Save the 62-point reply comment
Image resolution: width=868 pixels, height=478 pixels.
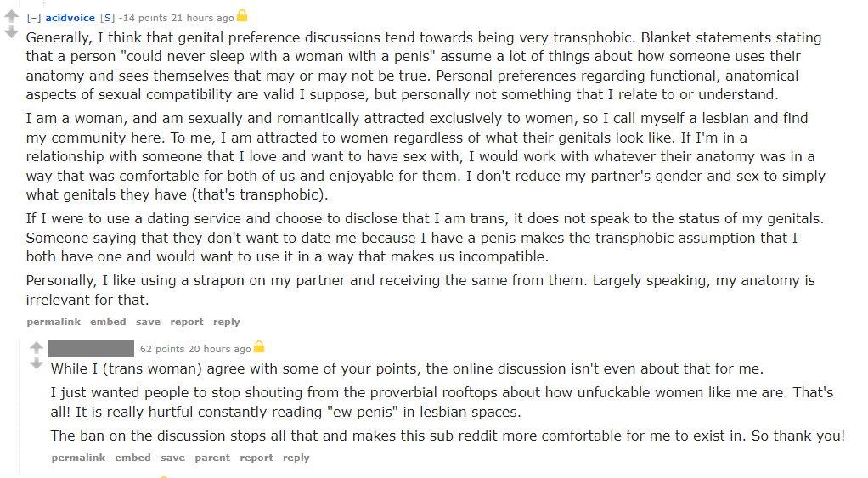pos(172,458)
